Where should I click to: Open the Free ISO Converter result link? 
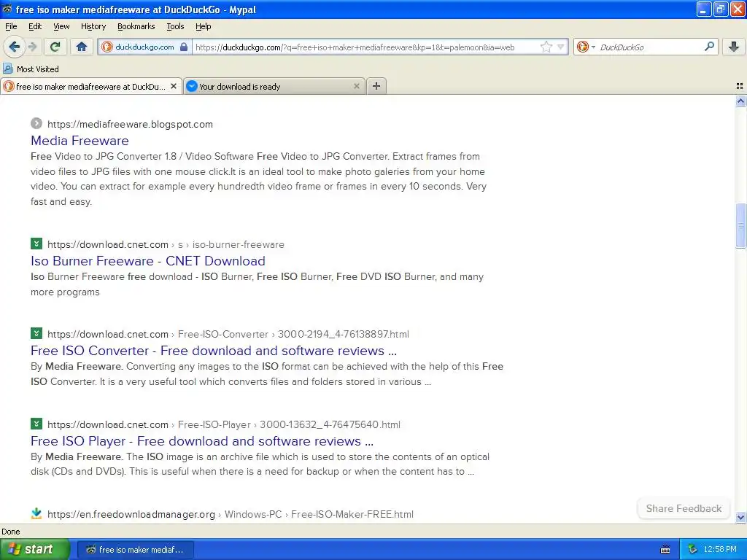pyautogui.click(x=214, y=351)
